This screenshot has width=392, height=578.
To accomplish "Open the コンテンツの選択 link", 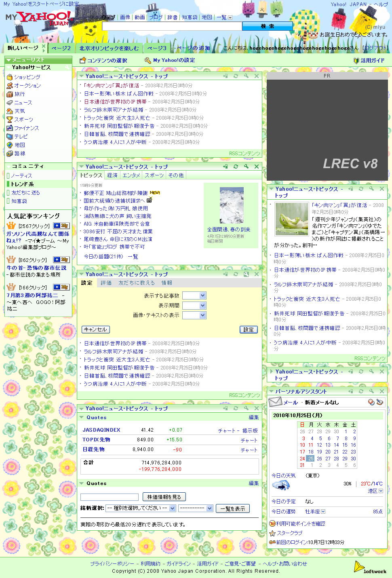I will [103, 60].
